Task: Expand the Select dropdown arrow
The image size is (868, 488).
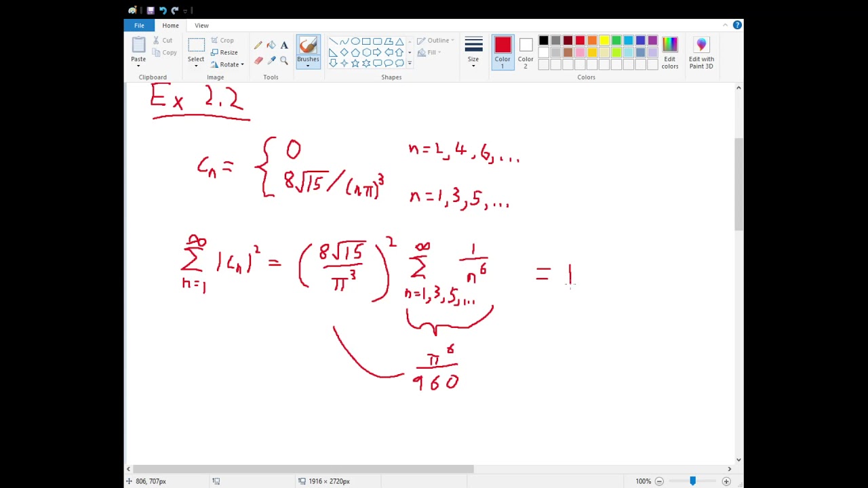Action: pos(196,66)
